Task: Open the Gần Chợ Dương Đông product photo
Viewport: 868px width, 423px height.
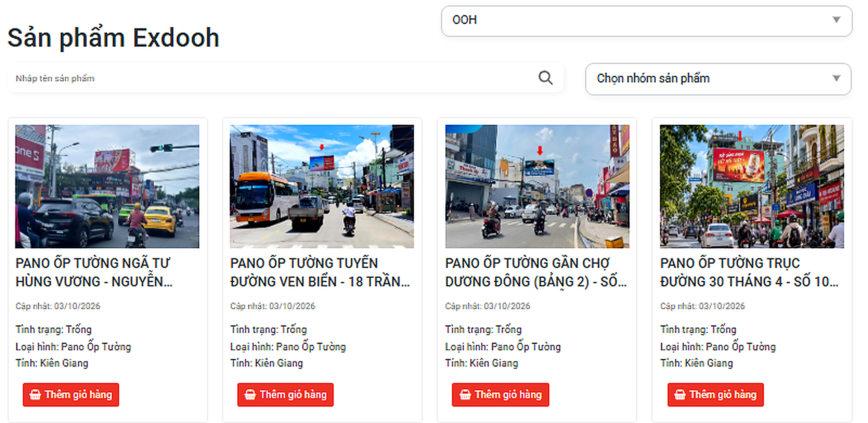Action: [x=537, y=186]
